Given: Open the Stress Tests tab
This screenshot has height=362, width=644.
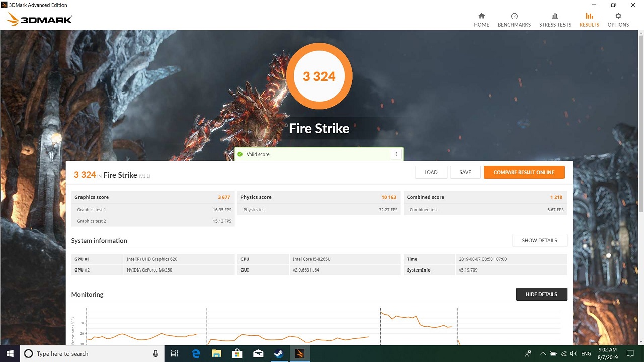Looking at the screenshot, I should click(555, 20).
